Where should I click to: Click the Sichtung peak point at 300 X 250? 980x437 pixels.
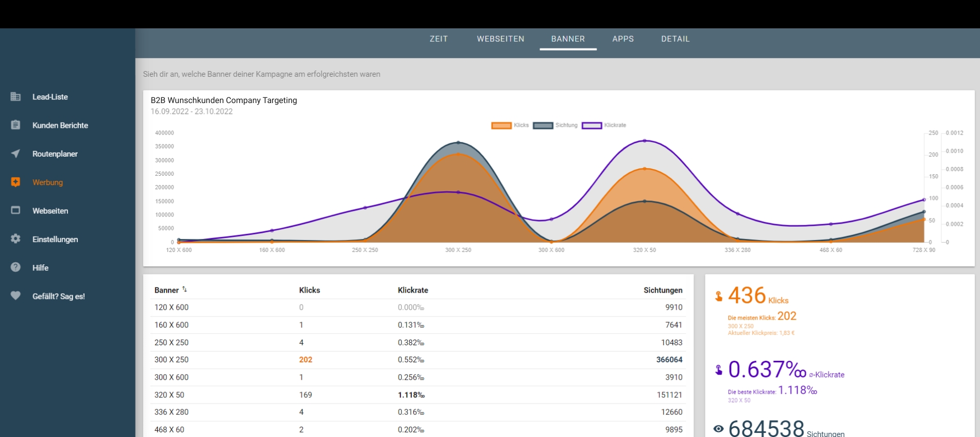coord(458,142)
